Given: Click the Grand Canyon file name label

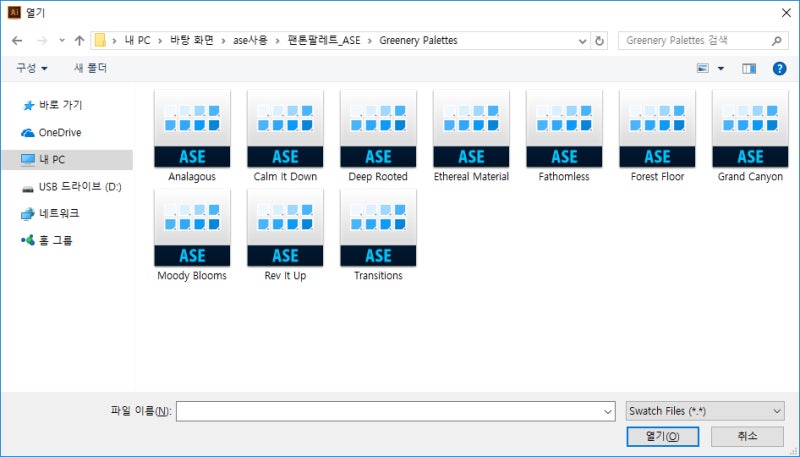Looking at the screenshot, I should point(750,176).
